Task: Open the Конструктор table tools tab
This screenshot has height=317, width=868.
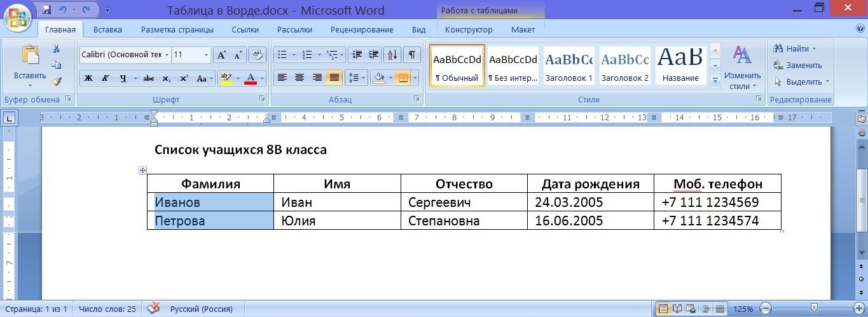Action: [x=468, y=29]
